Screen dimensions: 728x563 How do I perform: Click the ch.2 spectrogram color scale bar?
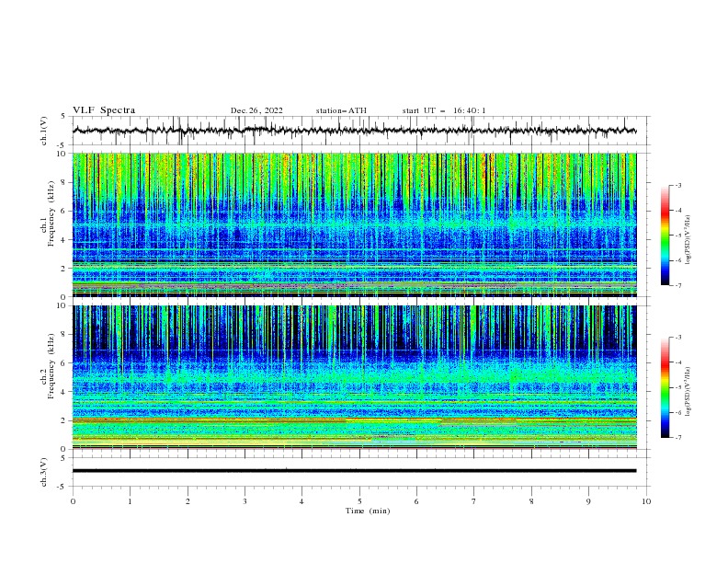665,387
